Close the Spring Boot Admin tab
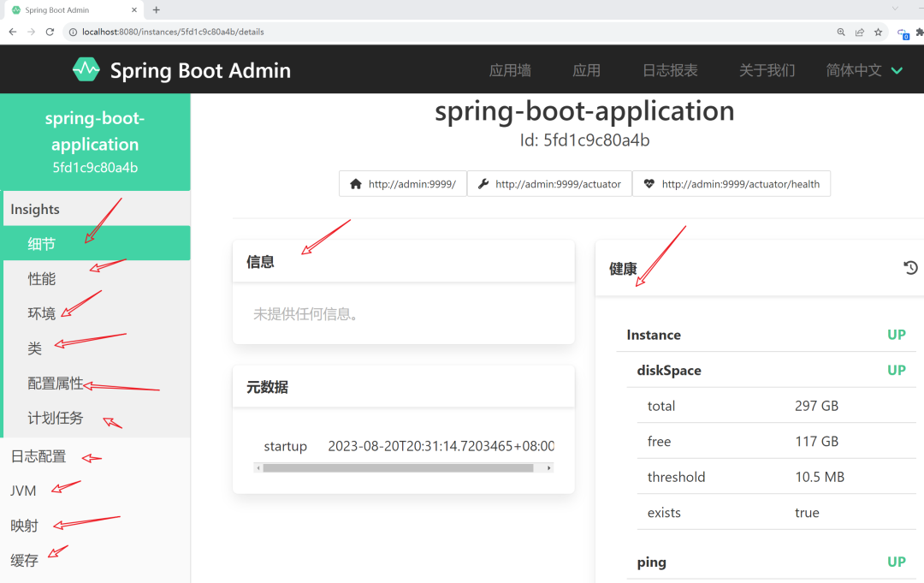This screenshot has width=924, height=583. click(134, 10)
